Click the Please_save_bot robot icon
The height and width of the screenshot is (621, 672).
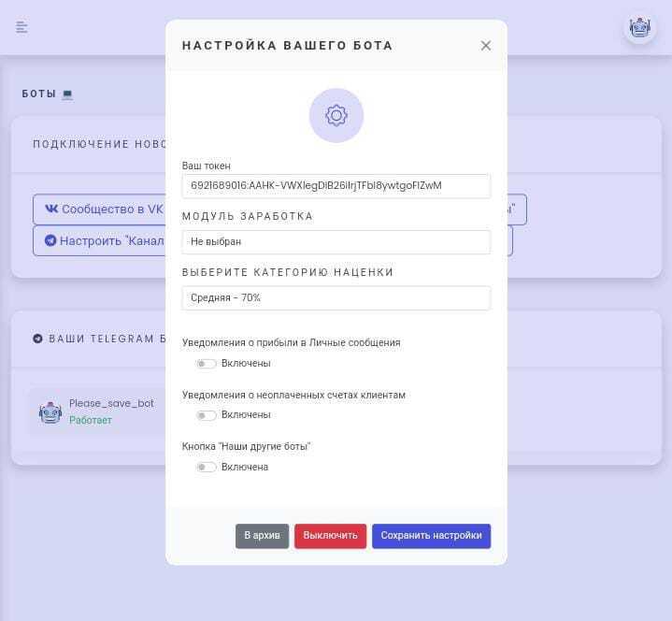pos(50,412)
